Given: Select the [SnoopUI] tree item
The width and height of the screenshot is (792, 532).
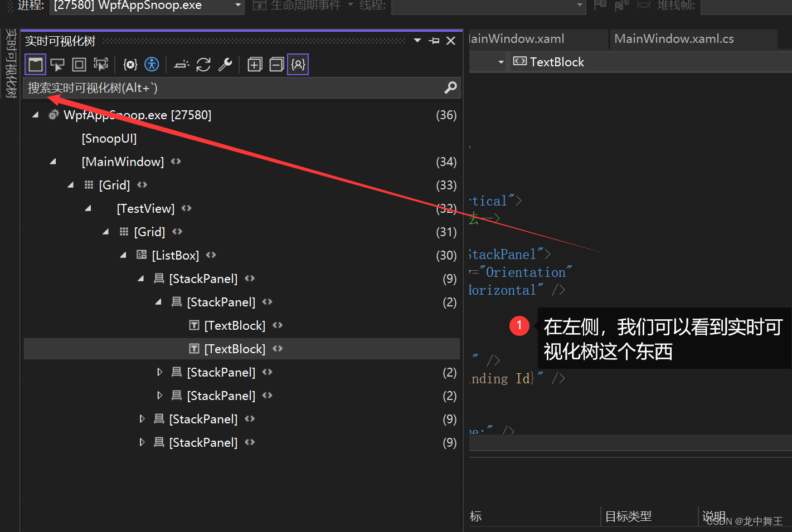Looking at the screenshot, I should (x=109, y=138).
